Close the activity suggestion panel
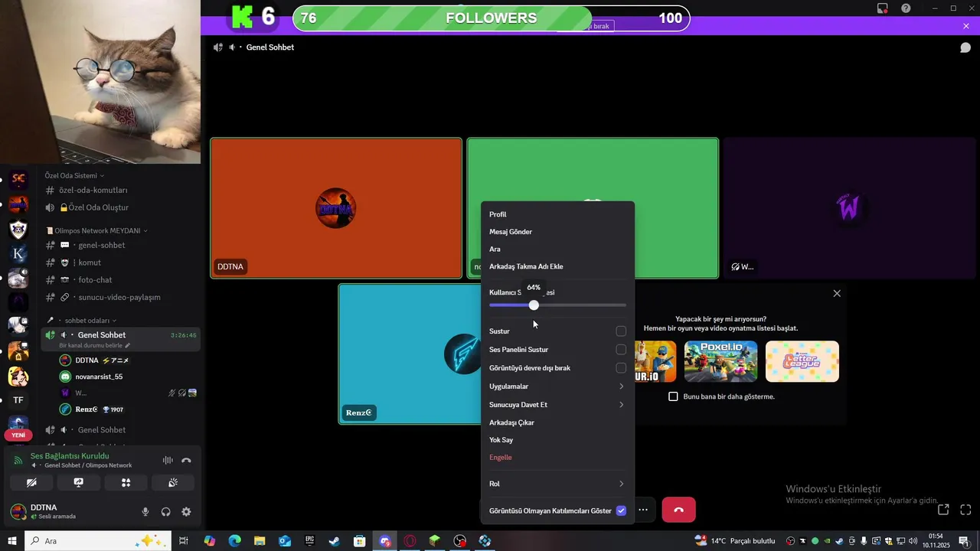This screenshot has height=551, width=980. [837, 293]
